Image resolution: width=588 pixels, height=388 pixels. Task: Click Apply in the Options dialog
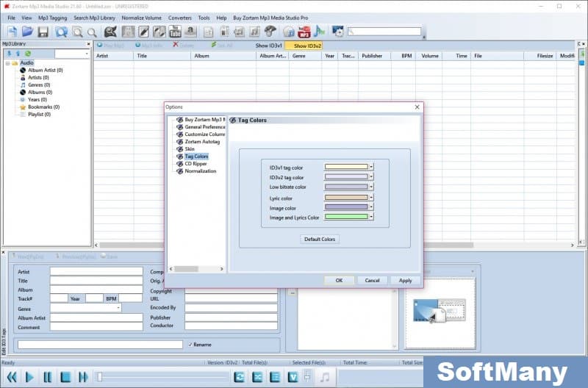pos(405,281)
